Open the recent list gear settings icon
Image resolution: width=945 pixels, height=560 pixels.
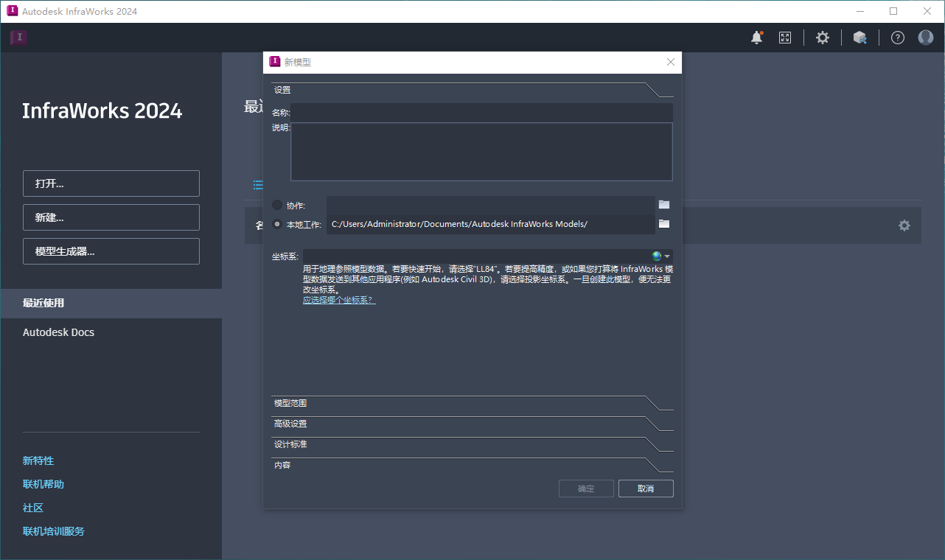point(904,225)
